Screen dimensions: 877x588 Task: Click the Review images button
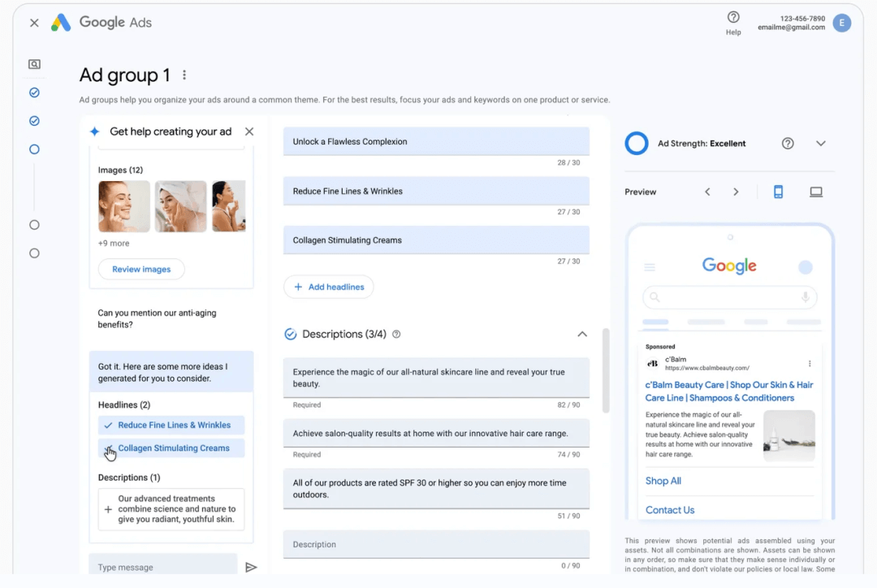[x=141, y=269]
